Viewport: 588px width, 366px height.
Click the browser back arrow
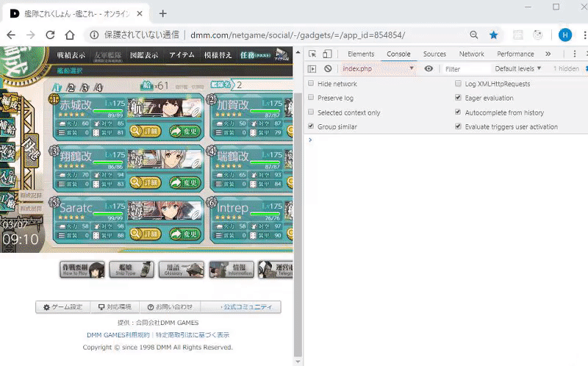point(11,35)
